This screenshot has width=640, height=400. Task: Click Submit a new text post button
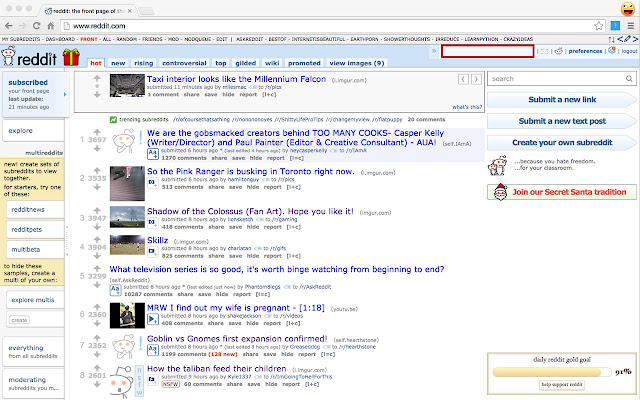coord(562,121)
